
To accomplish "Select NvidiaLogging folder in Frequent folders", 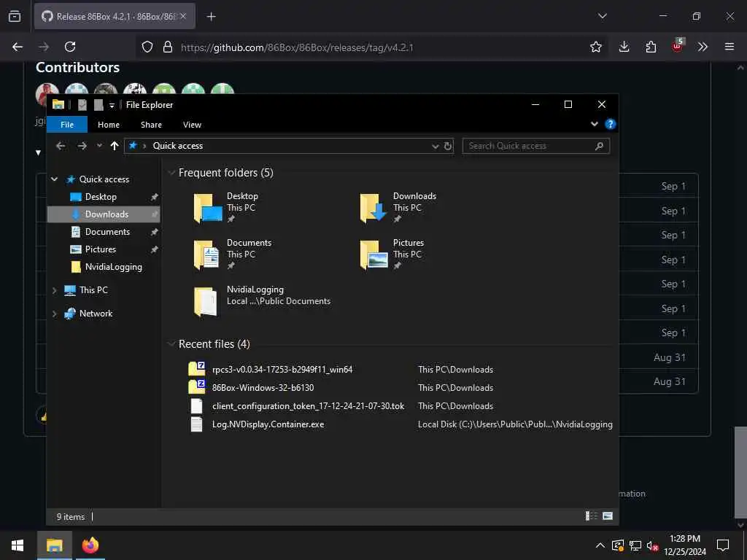I will click(262, 301).
